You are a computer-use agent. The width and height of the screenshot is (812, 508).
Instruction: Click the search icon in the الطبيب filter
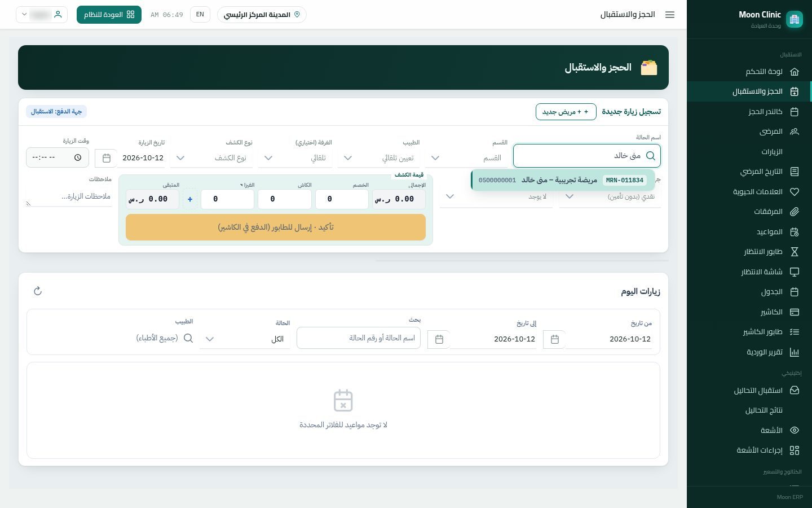pyautogui.click(x=188, y=338)
